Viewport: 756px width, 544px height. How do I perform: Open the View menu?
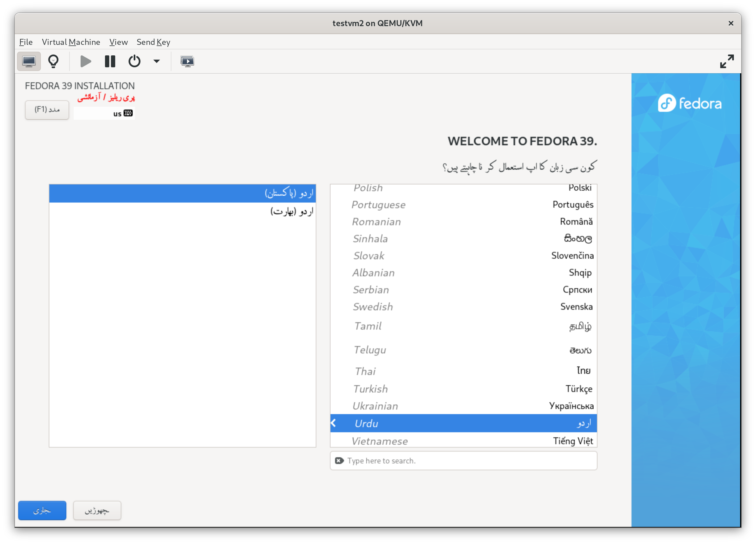click(x=119, y=42)
